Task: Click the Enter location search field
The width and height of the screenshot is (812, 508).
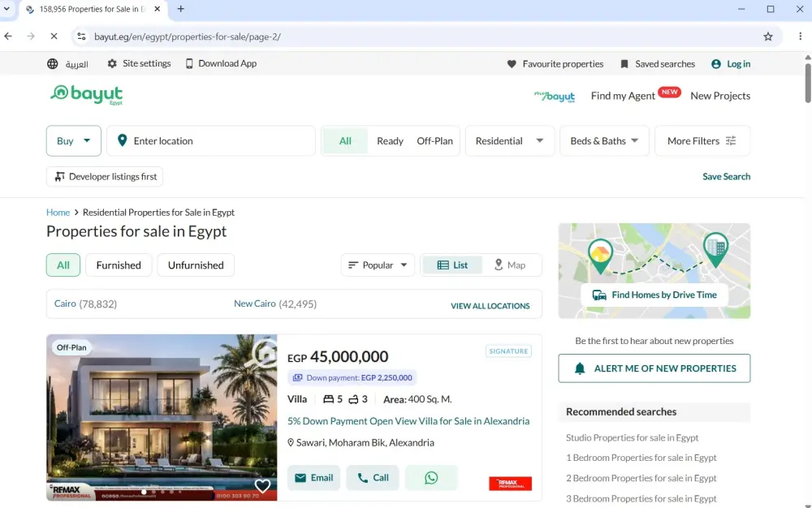Action: [211, 140]
